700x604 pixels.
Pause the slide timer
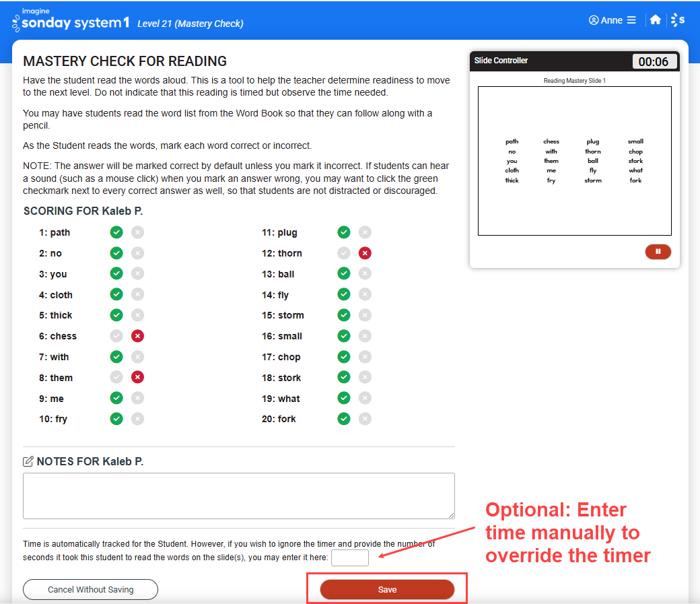pyautogui.click(x=658, y=252)
